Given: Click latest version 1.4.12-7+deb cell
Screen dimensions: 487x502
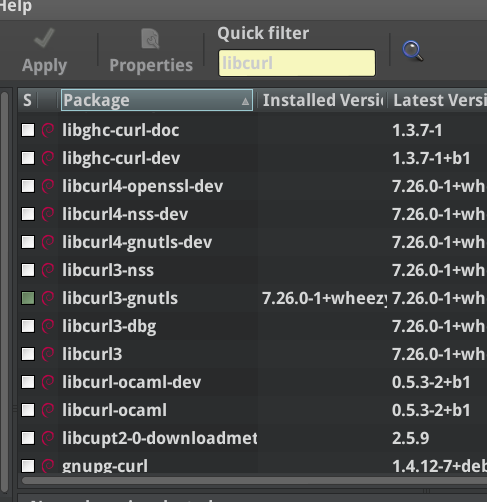Looking at the screenshot, I should (x=439, y=466).
